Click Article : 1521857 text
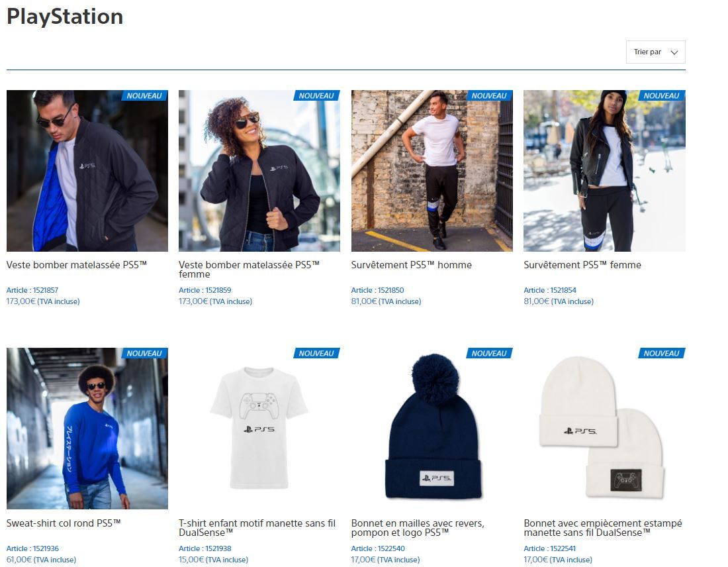Viewport: 728px width, 567px height. click(32, 290)
